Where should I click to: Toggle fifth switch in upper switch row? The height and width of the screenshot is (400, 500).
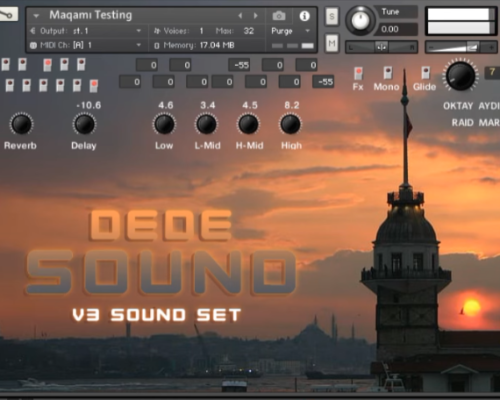coord(81,64)
